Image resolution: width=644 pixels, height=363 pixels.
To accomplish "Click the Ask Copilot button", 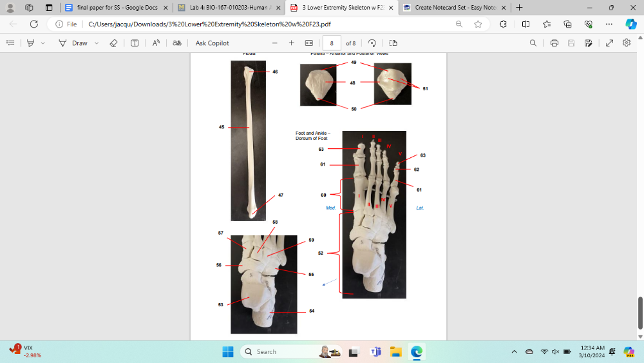I will tap(212, 43).
